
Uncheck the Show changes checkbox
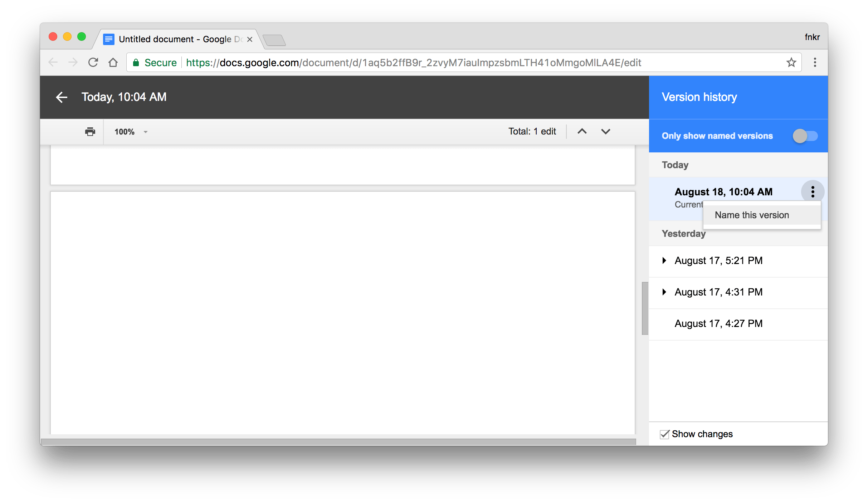664,434
